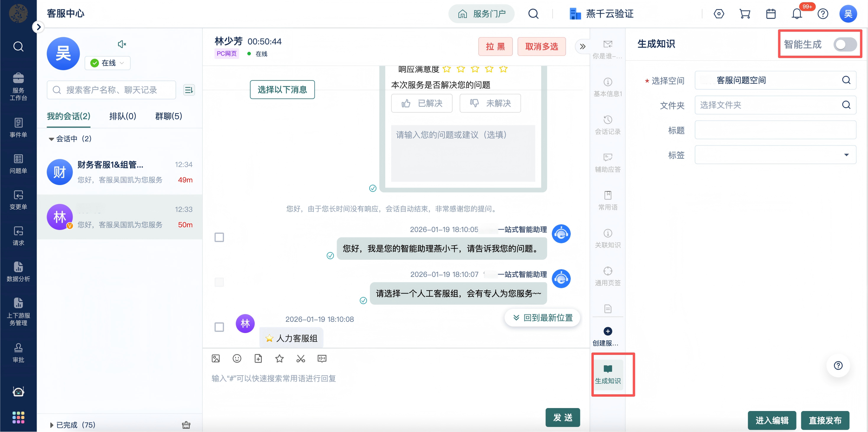The height and width of the screenshot is (432, 868).
Task: Open the emoji picker in the reply area
Action: [237, 358]
